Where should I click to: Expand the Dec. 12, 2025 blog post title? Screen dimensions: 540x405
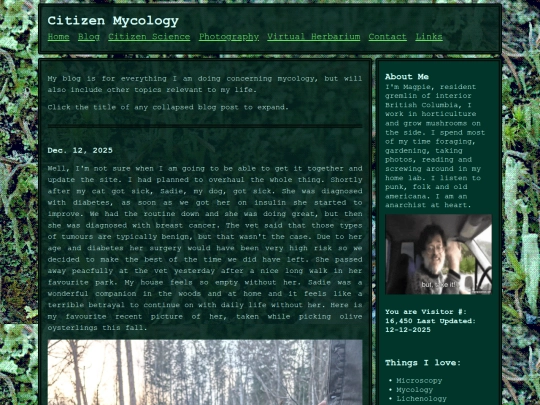click(80, 150)
